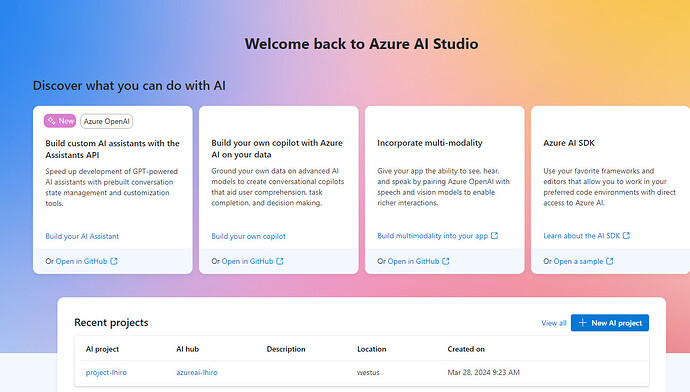Screen dimensions: 690x392
Task: Click external icon beside Learn about AI SDK
Action: tap(626, 236)
